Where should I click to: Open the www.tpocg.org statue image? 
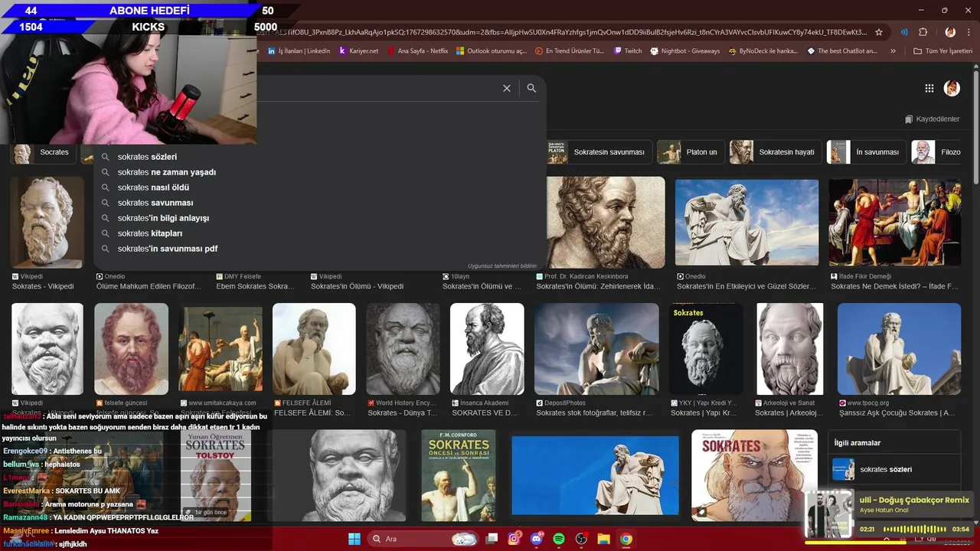point(899,349)
